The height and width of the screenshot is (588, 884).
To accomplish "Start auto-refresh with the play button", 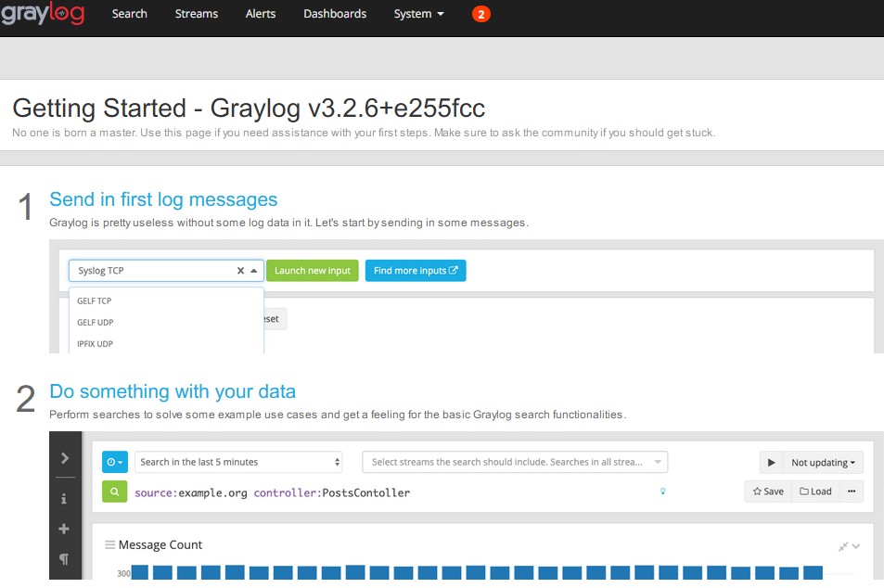I will click(x=771, y=462).
